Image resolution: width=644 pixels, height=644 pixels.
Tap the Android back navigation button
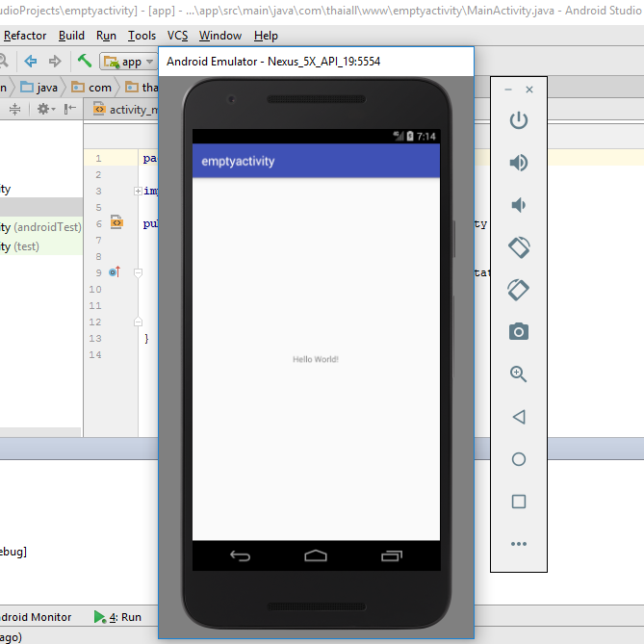pyautogui.click(x=241, y=555)
